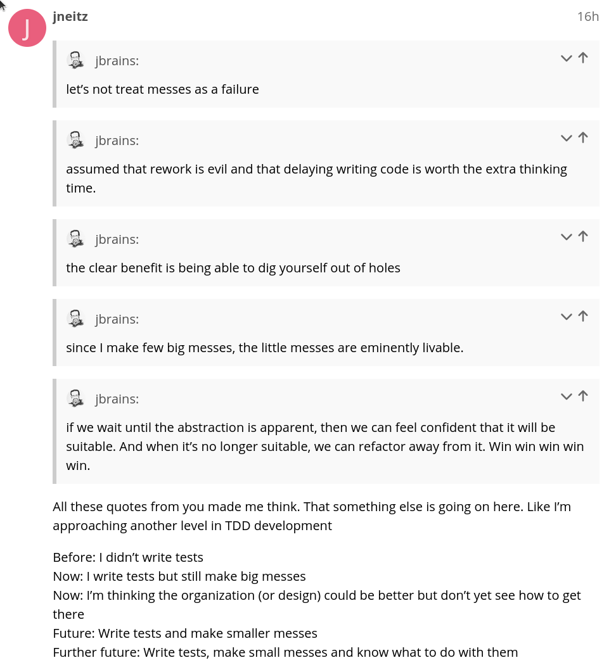Jump to original post of 'few big messes' quote

click(x=583, y=317)
